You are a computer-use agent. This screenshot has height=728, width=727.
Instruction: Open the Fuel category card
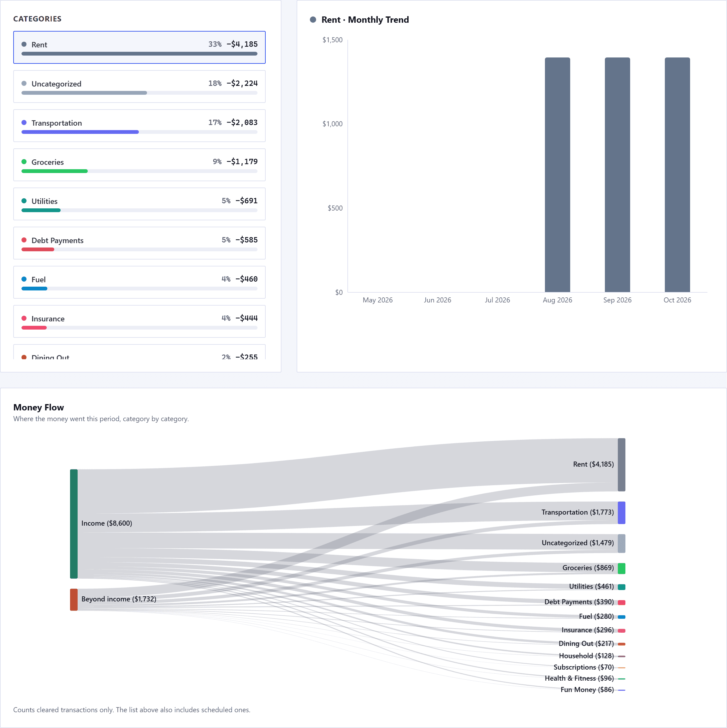139,283
